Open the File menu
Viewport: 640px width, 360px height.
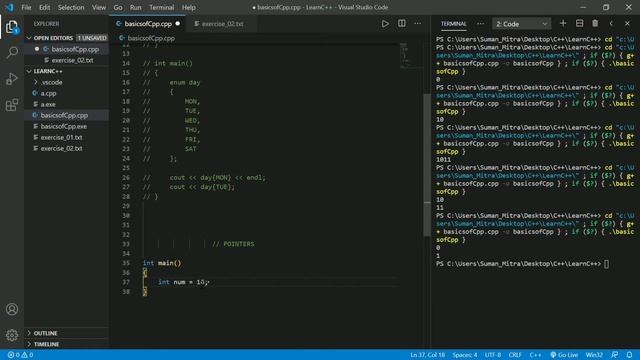tap(26, 7)
